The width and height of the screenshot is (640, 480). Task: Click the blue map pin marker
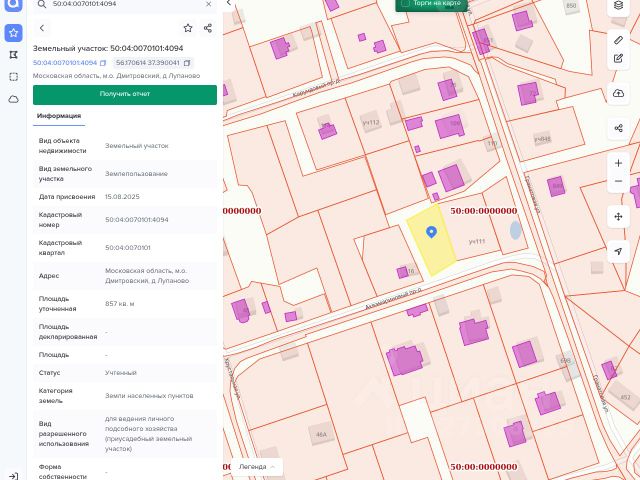431,232
